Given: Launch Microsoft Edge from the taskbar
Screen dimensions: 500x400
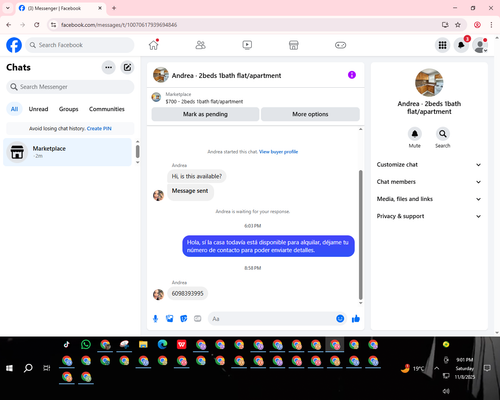Looking at the screenshot, I should tap(162, 344).
